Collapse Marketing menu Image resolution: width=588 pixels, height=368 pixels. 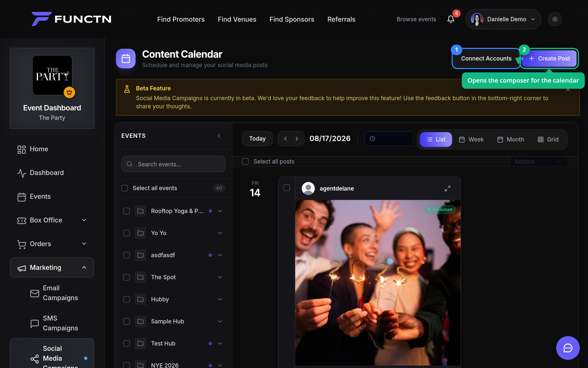84,267
